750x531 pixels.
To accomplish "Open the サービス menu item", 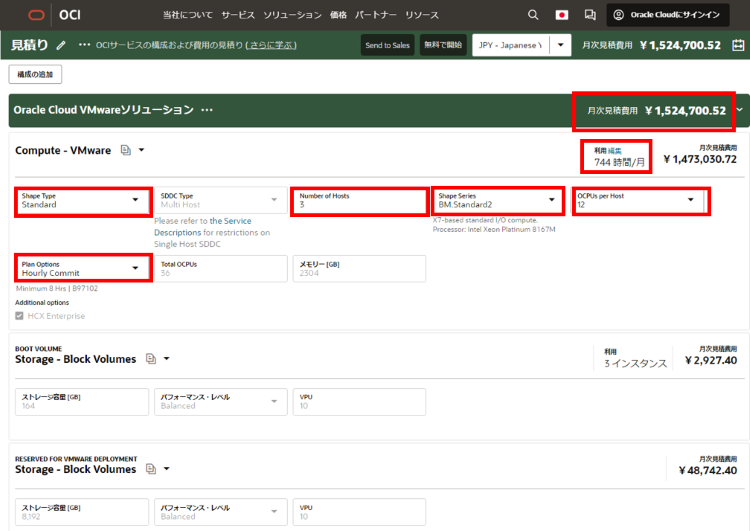I will 238,15.
